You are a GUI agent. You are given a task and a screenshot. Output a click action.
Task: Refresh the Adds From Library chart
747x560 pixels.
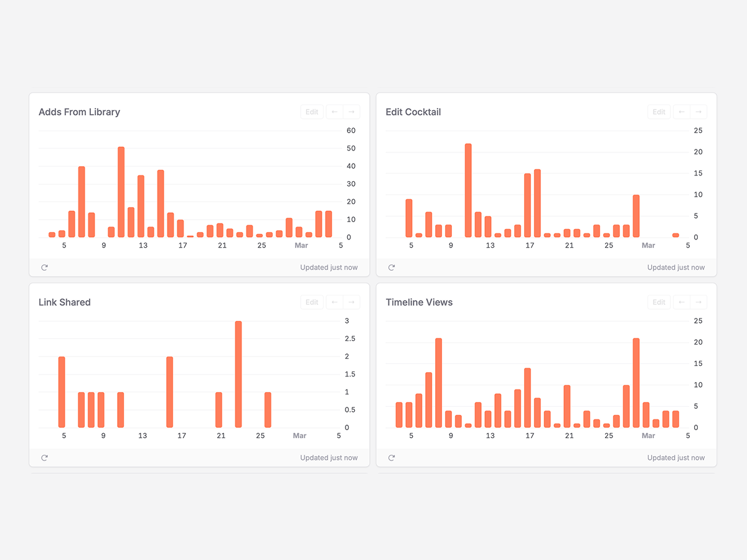44,268
